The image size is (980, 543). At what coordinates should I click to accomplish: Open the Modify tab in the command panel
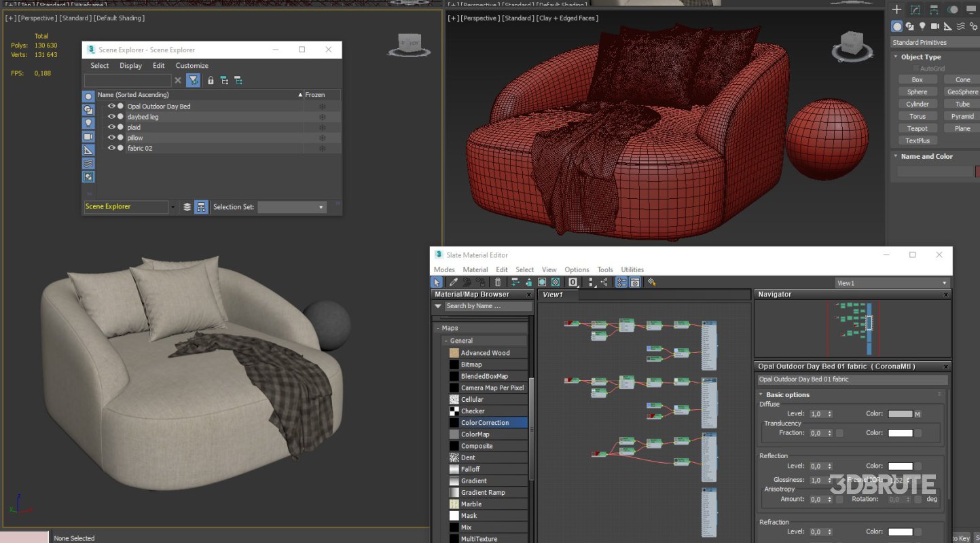[915, 10]
